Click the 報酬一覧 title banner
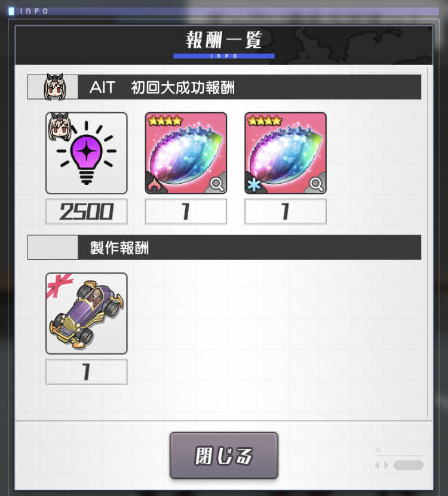The image size is (448, 496). pyautogui.click(x=224, y=45)
